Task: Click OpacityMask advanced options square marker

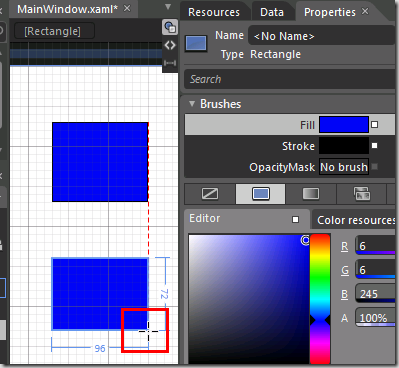Action: (375, 167)
